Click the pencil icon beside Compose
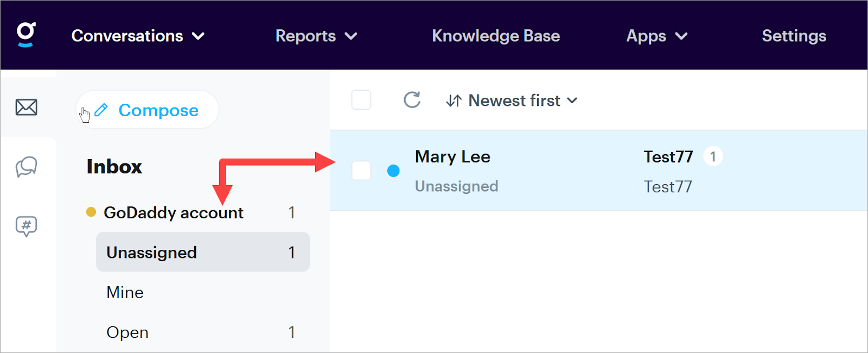Image resolution: width=868 pixels, height=353 pixels. pyautogui.click(x=101, y=110)
